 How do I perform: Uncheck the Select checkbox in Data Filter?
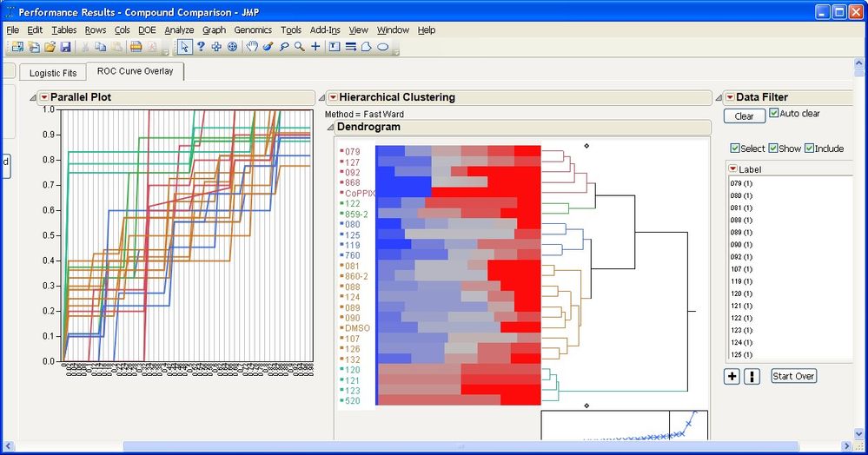734,148
